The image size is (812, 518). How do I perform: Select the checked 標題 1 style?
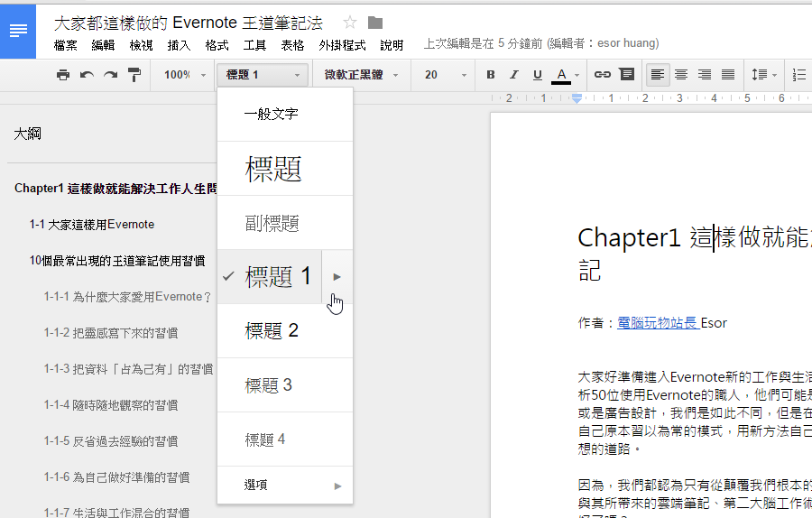pyautogui.click(x=269, y=277)
